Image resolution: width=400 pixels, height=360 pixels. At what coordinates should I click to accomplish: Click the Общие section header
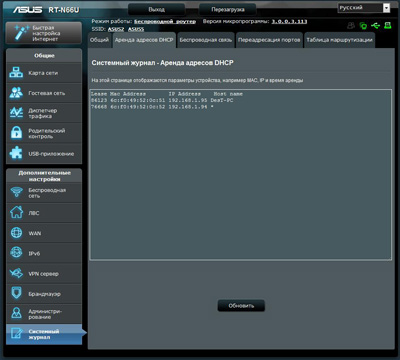pos(44,55)
